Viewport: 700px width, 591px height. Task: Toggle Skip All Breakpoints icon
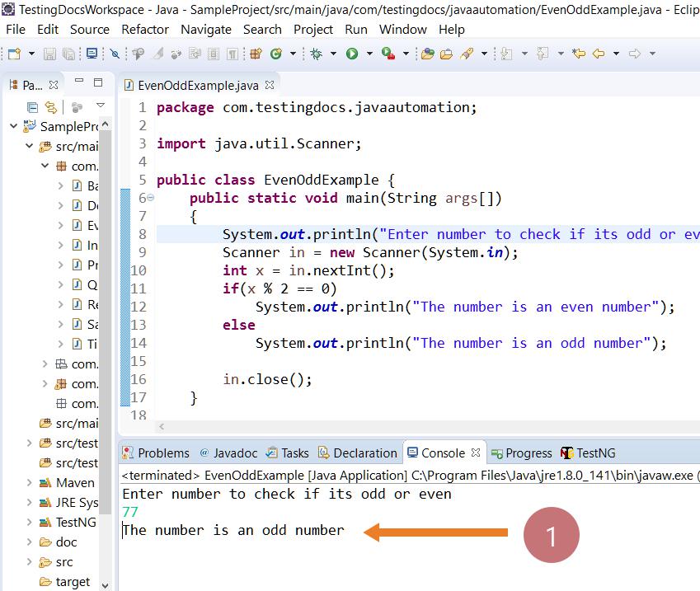pyautogui.click(x=115, y=54)
